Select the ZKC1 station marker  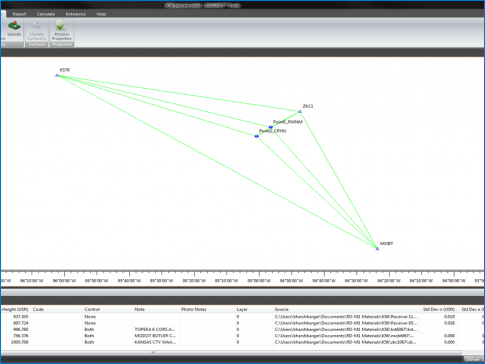coord(300,111)
